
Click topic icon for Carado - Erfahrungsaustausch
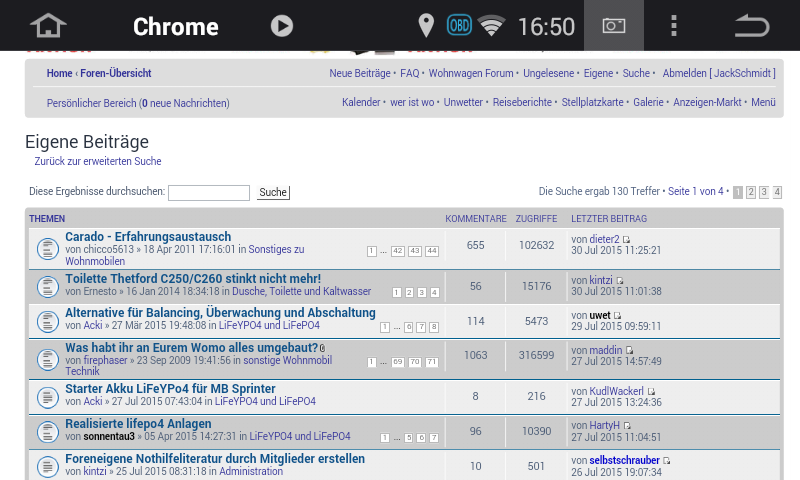(x=47, y=248)
